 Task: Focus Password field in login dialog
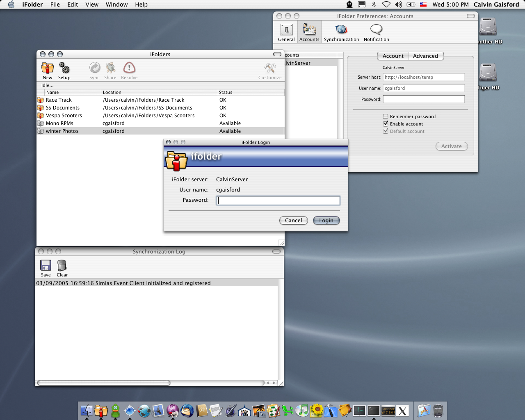(278, 201)
